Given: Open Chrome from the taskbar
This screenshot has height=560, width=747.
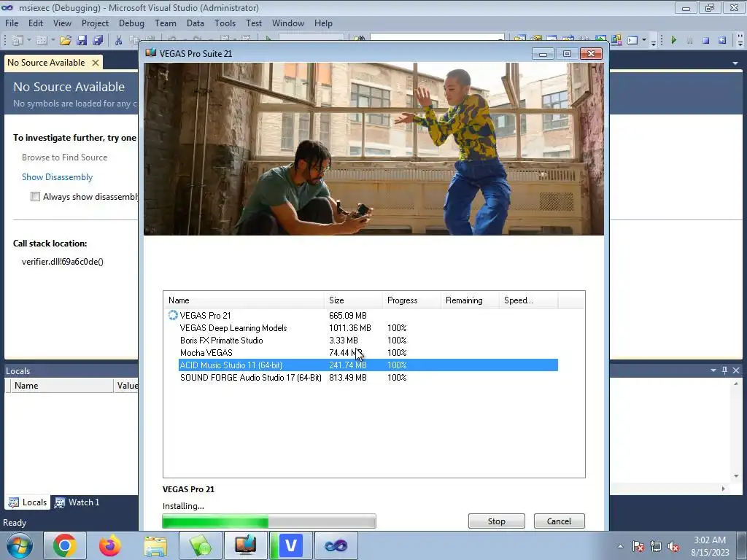Looking at the screenshot, I should coord(65,545).
